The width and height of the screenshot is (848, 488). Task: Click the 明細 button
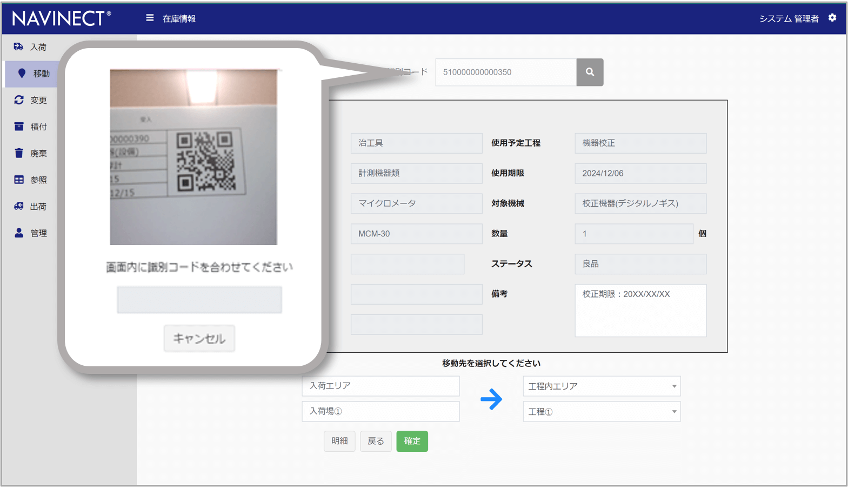[340, 441]
